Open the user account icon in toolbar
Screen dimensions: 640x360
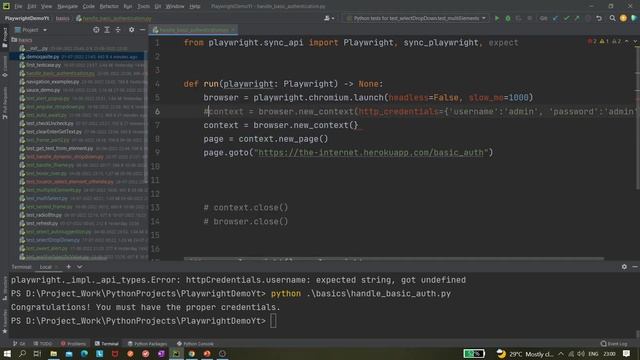(x=327, y=18)
